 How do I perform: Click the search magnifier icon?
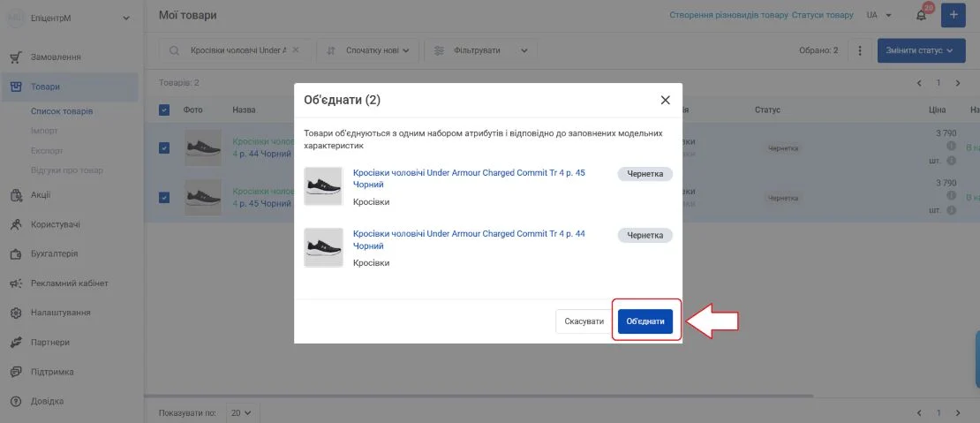tap(175, 50)
